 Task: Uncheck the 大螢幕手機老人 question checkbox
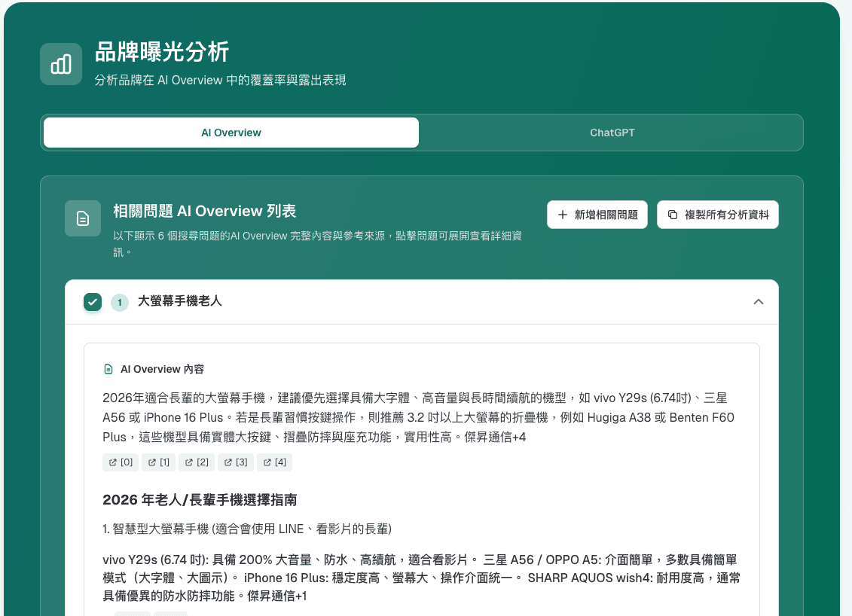[x=92, y=301]
